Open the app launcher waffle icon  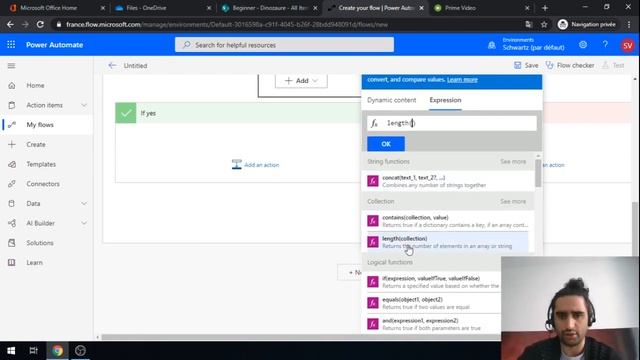(11, 44)
